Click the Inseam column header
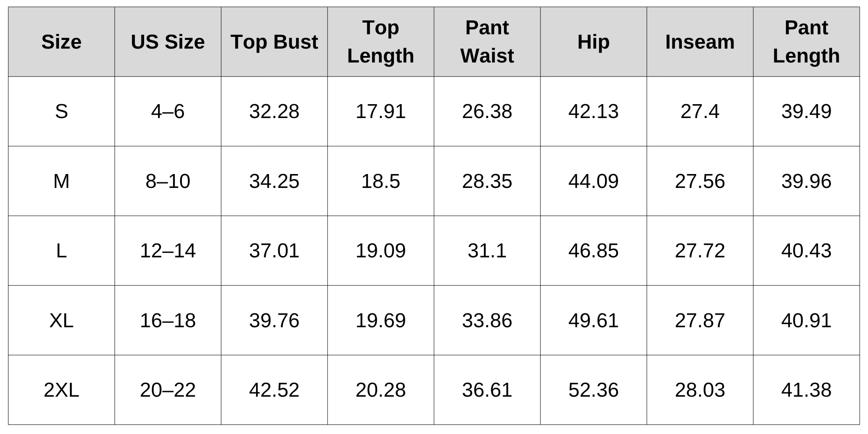 click(700, 42)
